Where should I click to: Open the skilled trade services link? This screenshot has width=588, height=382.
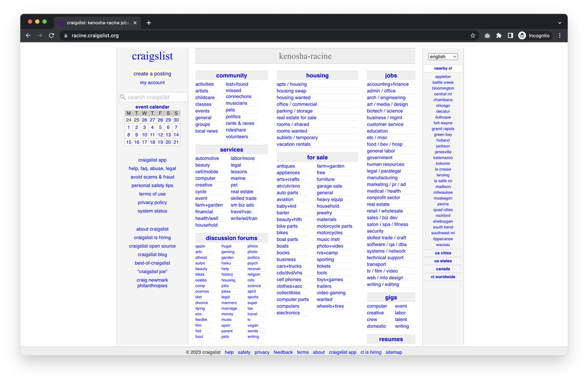[244, 198]
